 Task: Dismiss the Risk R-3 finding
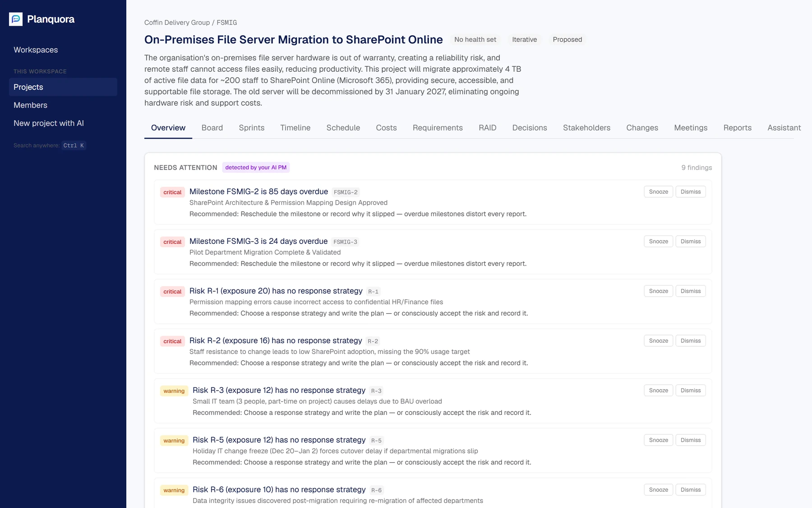[691, 391]
